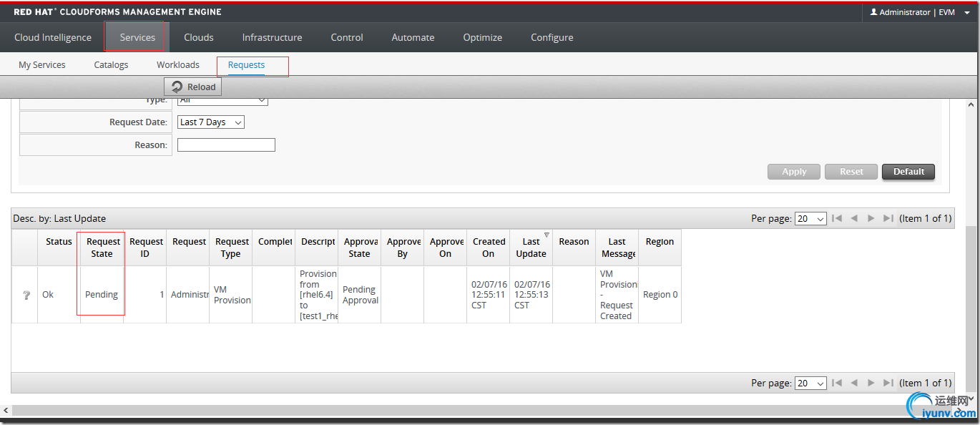Screen dimensions: 980x425
Task: Sort by Approval State column header
Action: [360, 248]
